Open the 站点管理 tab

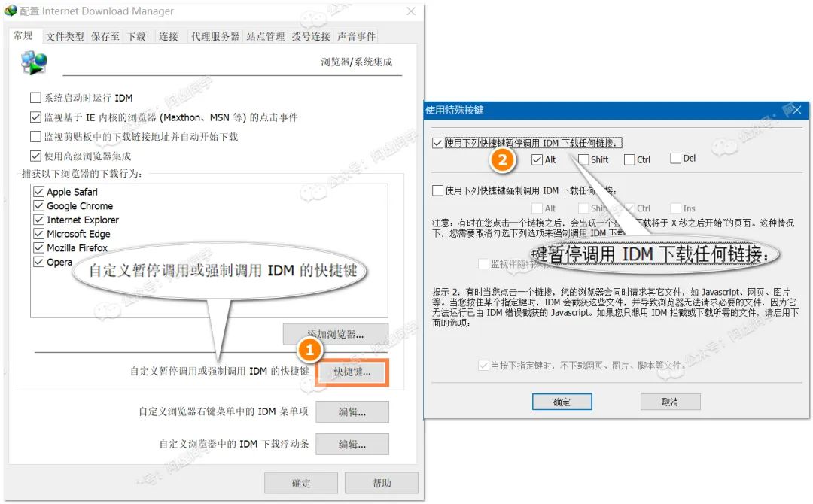click(266, 36)
